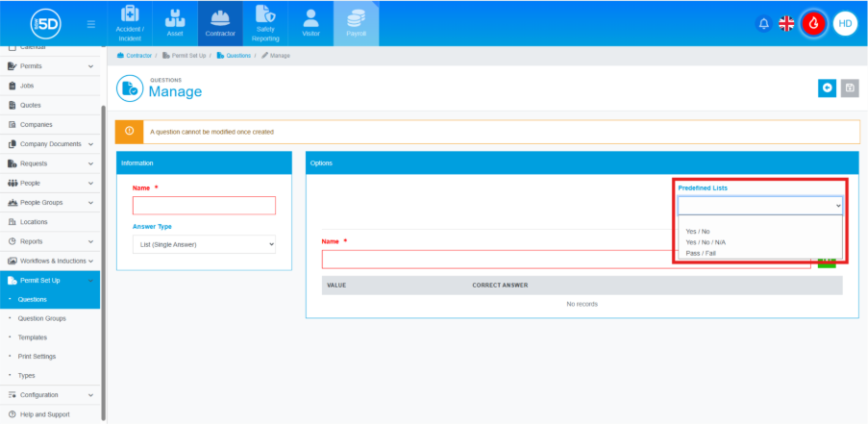
Task: Open the Contractor module
Action: pyautogui.click(x=220, y=23)
